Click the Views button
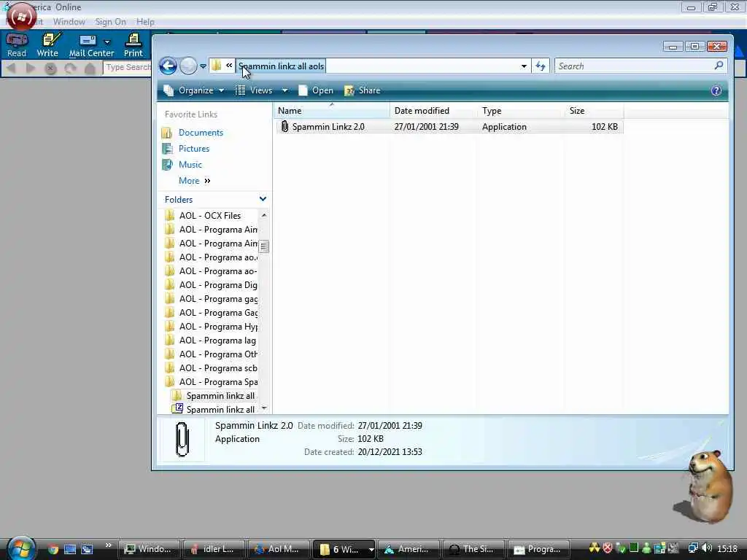The image size is (747, 560). pyautogui.click(x=255, y=90)
